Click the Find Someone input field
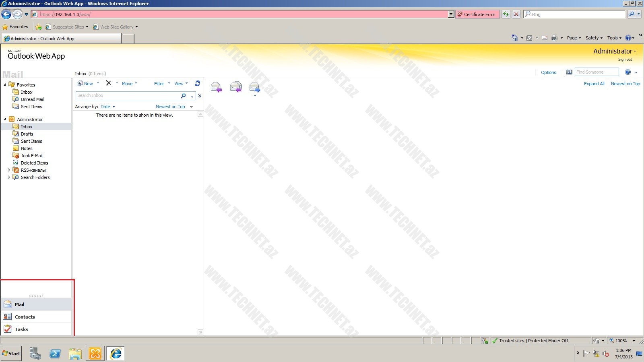The height and width of the screenshot is (362, 644). point(596,72)
